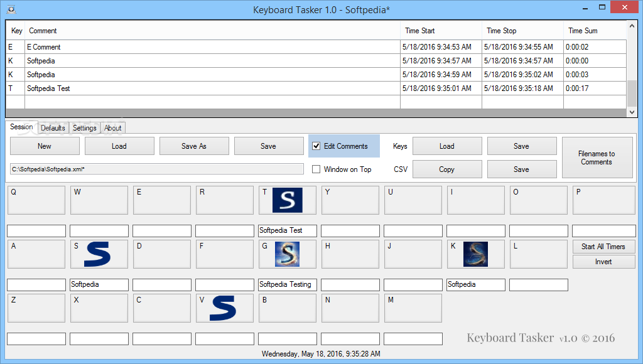
Task: Switch to the Session tab
Action: (x=21, y=127)
